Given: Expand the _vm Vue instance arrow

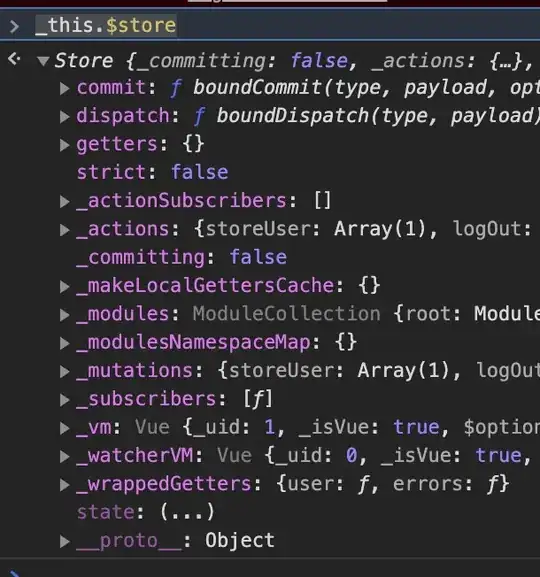Looking at the screenshot, I should tap(65, 428).
